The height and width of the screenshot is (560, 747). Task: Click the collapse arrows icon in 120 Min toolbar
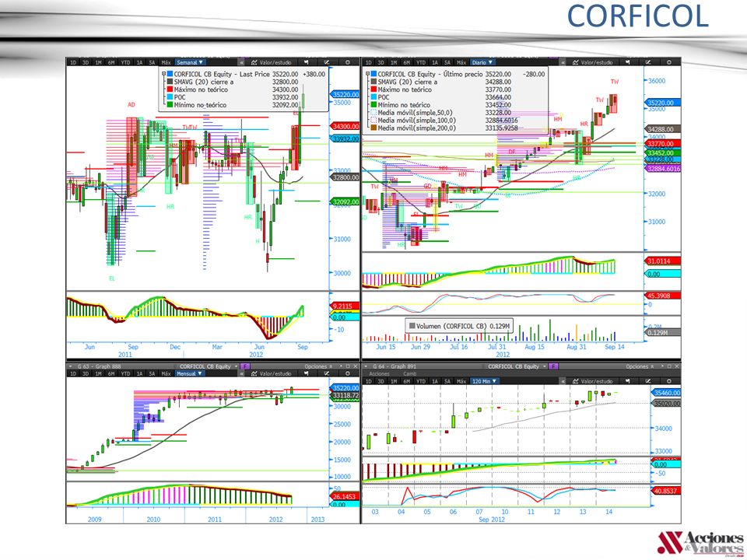click(563, 381)
